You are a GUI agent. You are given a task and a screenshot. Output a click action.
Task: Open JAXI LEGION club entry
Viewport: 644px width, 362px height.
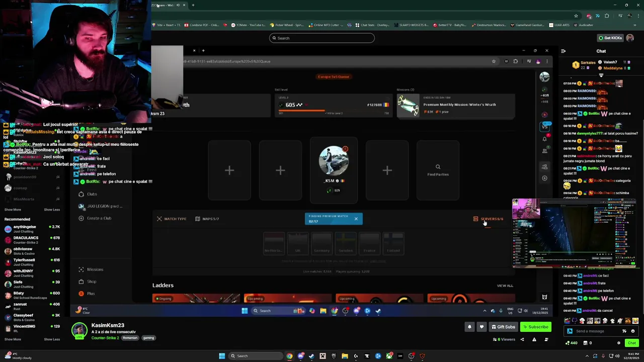[101, 206]
